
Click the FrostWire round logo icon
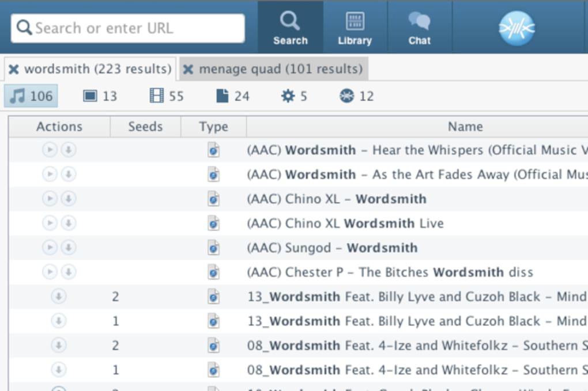tap(517, 28)
